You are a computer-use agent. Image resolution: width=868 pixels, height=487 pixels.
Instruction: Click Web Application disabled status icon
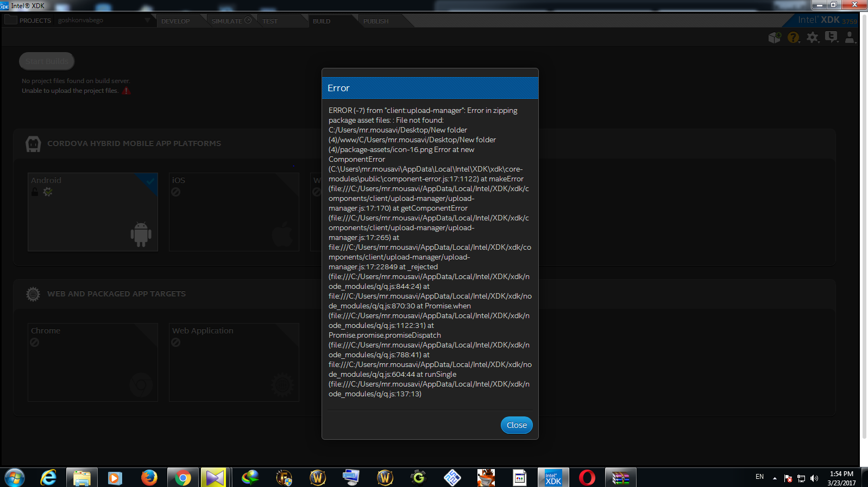pos(176,342)
